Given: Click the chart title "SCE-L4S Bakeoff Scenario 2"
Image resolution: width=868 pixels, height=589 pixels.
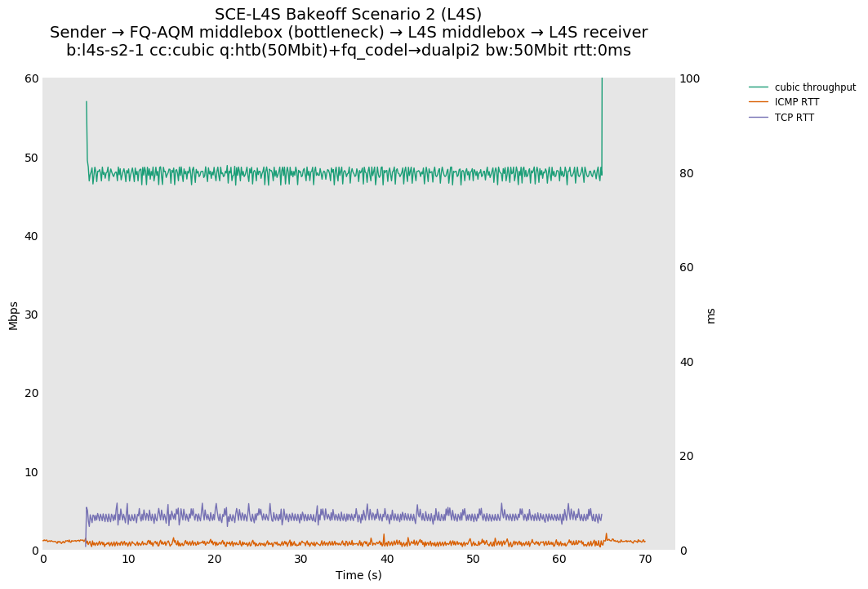Looking at the screenshot, I should click(348, 15).
